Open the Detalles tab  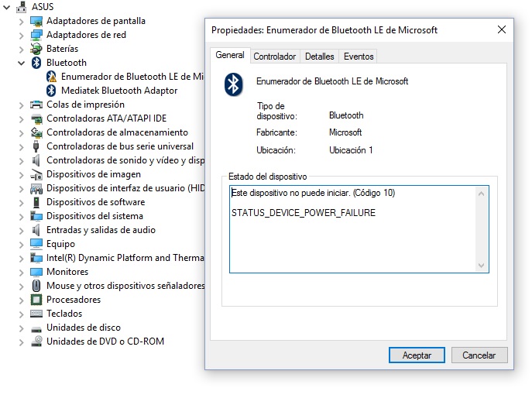tap(319, 57)
